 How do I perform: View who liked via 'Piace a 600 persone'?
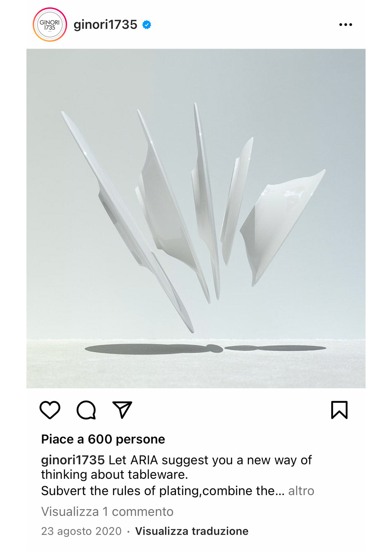point(103,439)
